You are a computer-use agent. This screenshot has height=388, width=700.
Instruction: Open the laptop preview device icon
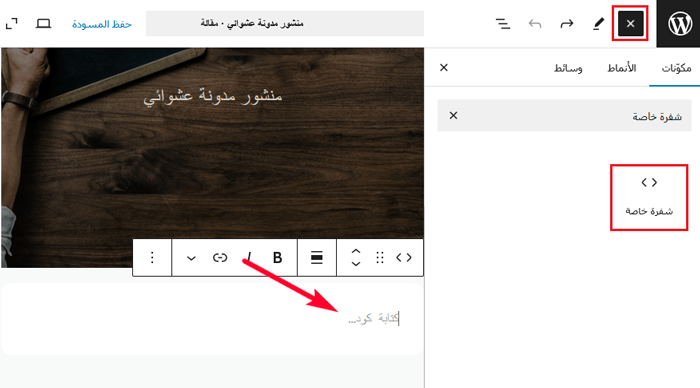(43, 24)
